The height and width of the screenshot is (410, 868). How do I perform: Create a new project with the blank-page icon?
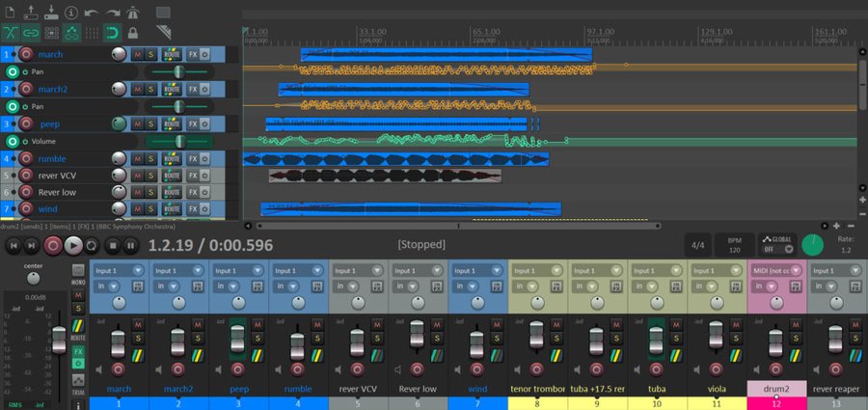10,12
